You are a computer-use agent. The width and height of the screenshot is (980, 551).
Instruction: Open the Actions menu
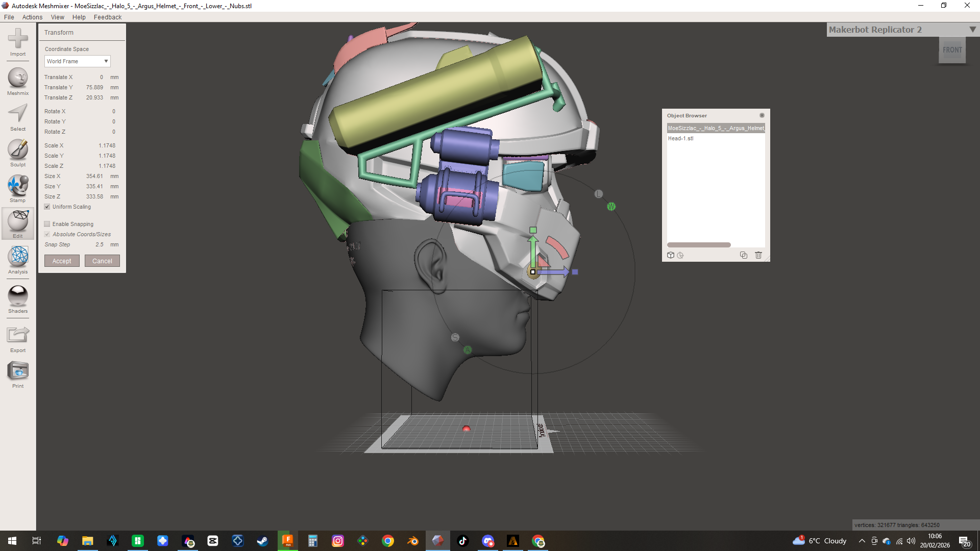tap(32, 17)
